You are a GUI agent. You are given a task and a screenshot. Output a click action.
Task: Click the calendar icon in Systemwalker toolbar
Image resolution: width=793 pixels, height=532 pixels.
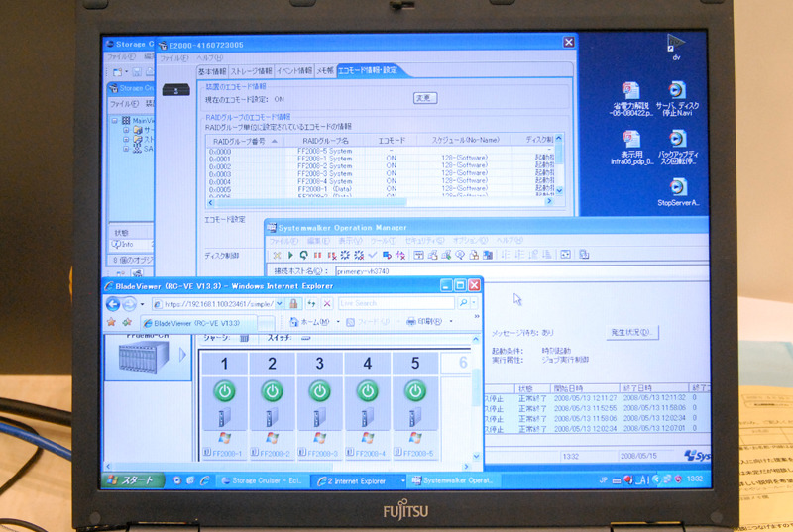418,256
